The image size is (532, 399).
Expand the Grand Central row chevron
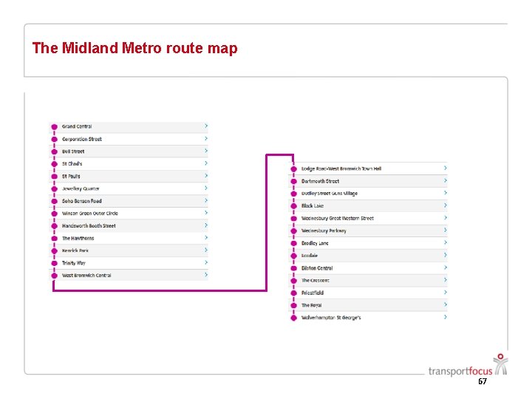click(206, 126)
